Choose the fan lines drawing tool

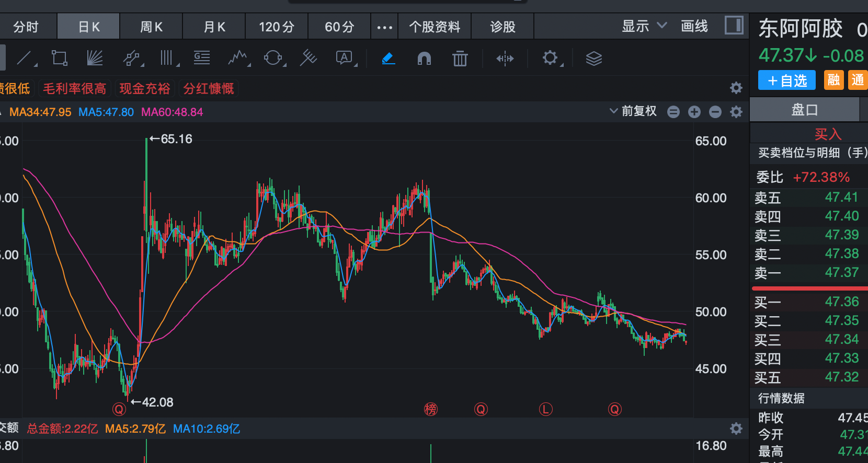95,58
